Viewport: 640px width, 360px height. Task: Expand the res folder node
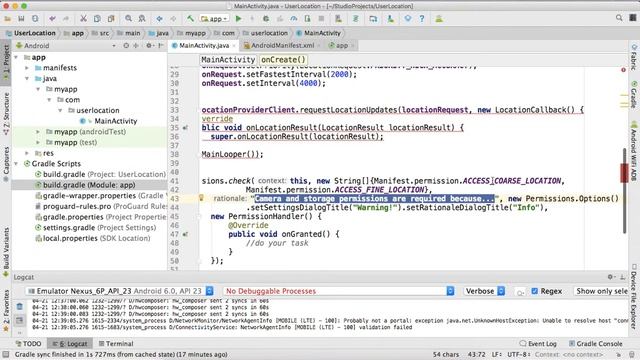27,153
